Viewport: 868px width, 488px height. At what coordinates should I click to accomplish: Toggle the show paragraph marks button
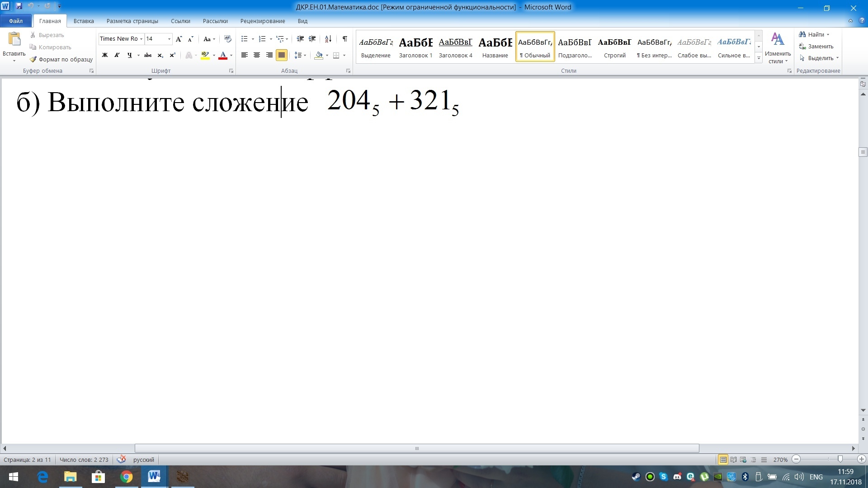pos(344,39)
